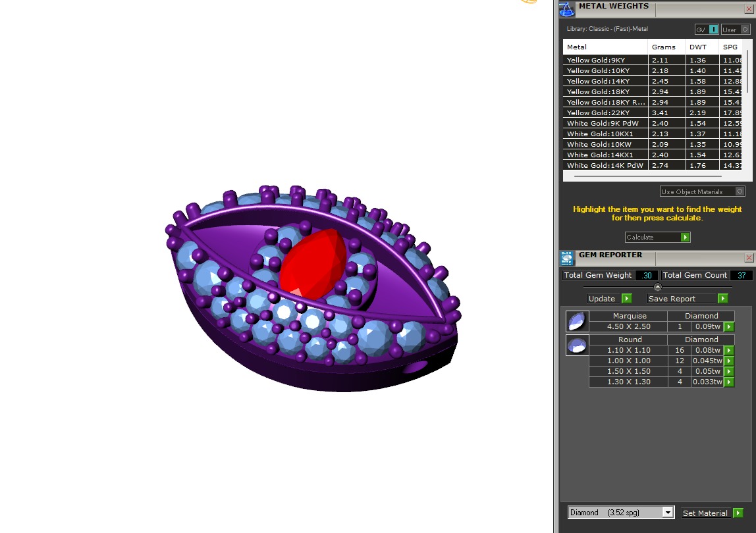Click the Round gem thumbnail

tap(577, 345)
